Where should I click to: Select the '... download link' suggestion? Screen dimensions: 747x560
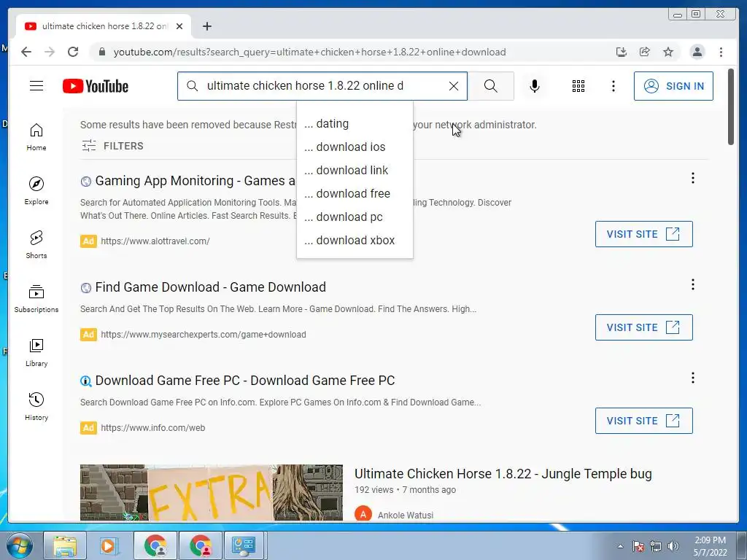(355, 171)
